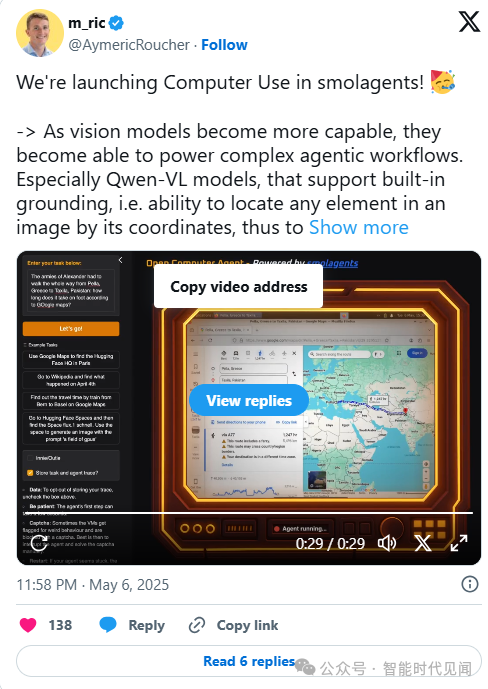
Task: Like the tweet with the pink heart
Action: [28, 625]
